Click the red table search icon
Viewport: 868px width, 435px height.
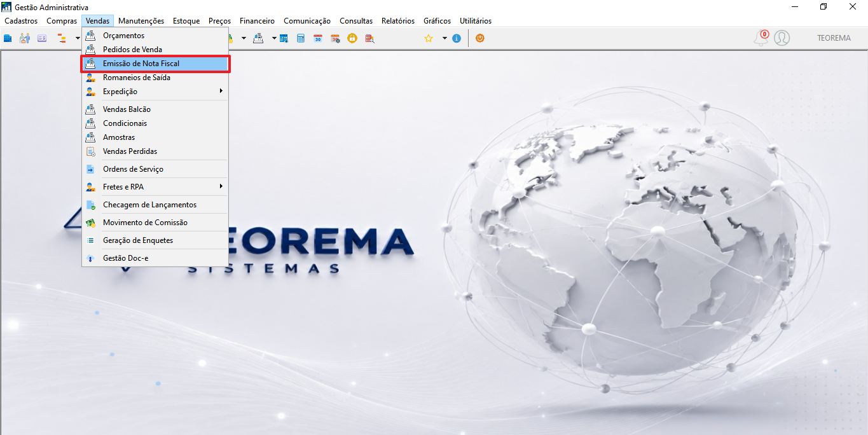[x=369, y=39]
